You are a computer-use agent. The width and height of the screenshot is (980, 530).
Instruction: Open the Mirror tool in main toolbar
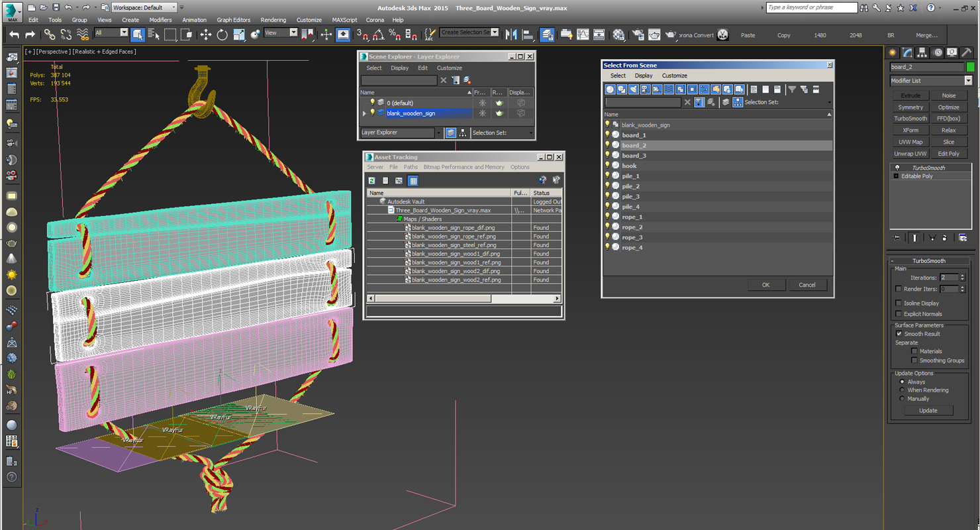(511, 34)
